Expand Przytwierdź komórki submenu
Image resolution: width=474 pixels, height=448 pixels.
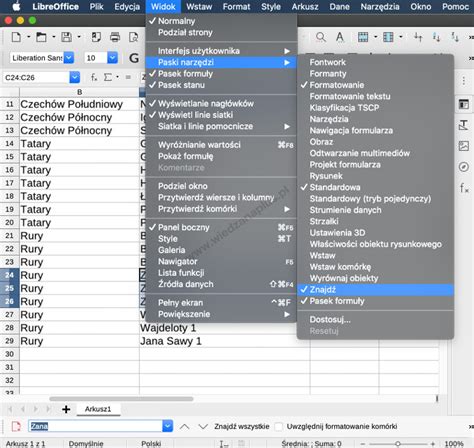point(221,209)
